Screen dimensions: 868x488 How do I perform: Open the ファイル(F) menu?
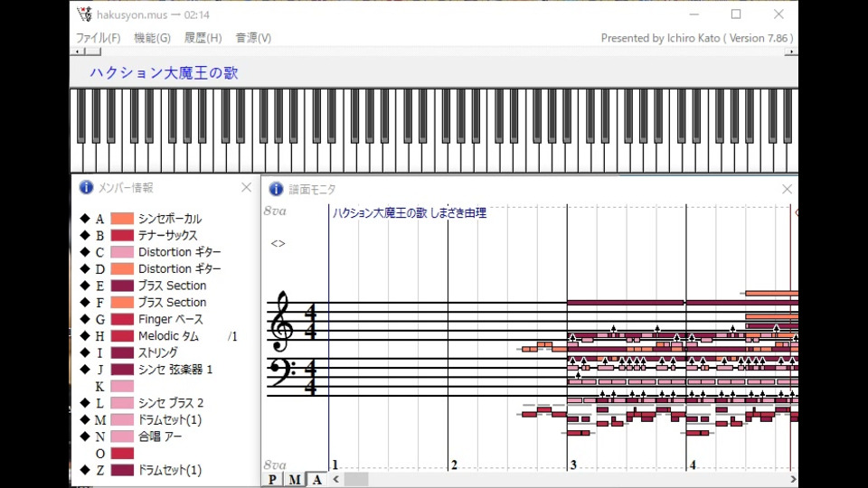click(x=98, y=38)
